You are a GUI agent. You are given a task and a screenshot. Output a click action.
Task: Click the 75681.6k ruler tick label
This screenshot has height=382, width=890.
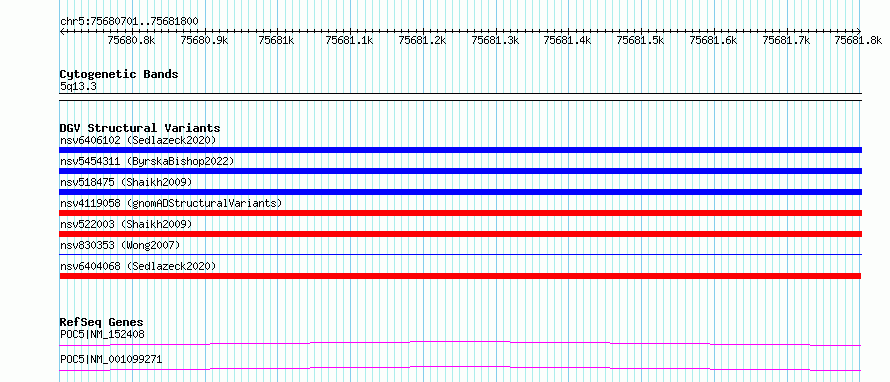click(713, 40)
